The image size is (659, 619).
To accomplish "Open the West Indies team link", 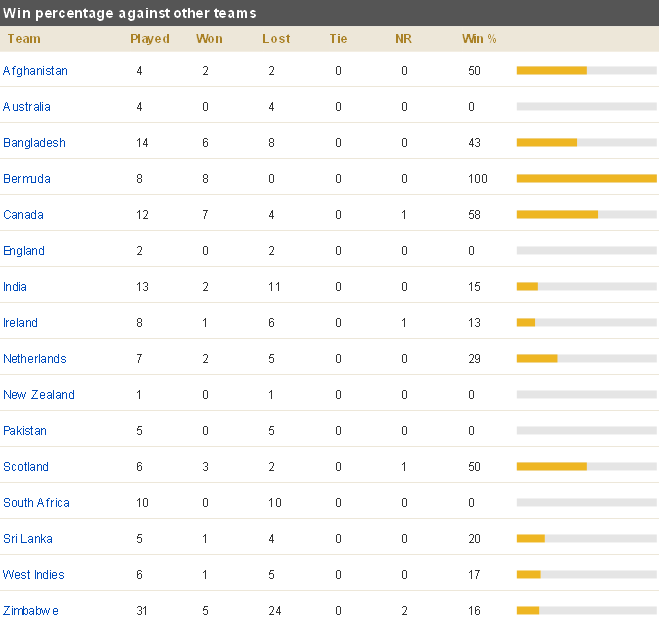I will [x=34, y=574].
